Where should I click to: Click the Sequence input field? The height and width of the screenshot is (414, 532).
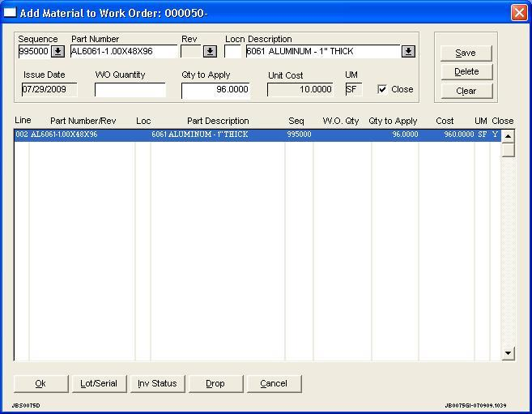pyautogui.click(x=34, y=52)
